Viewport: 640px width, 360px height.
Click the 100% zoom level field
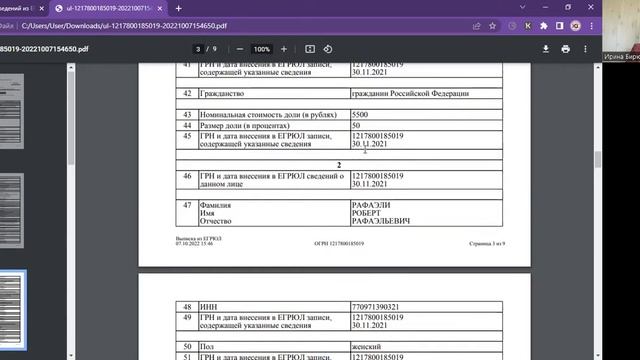pyautogui.click(x=262, y=49)
